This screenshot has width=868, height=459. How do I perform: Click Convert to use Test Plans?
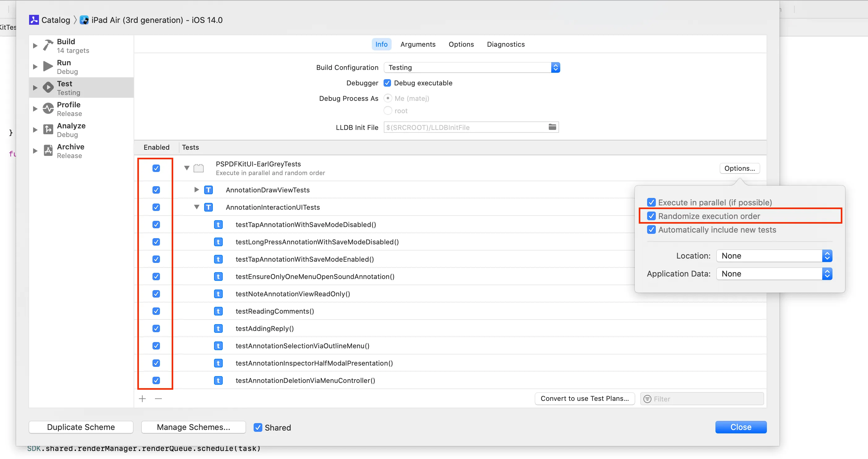pyautogui.click(x=584, y=398)
